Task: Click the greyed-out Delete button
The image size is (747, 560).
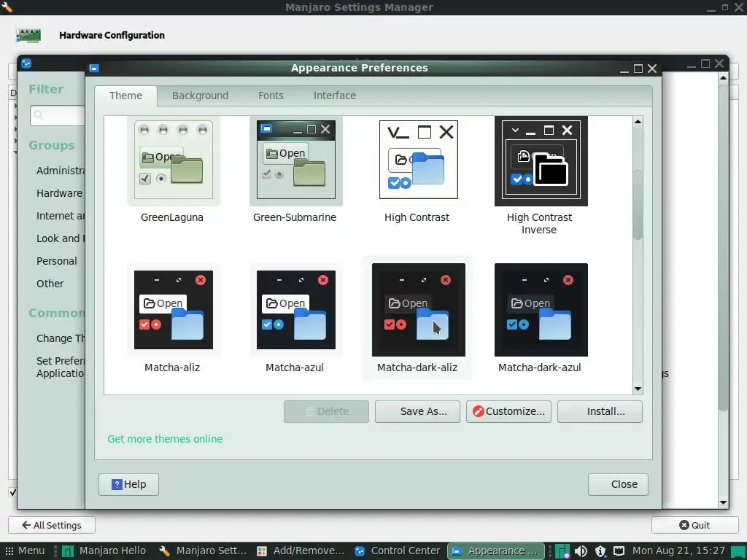Action: (326, 411)
